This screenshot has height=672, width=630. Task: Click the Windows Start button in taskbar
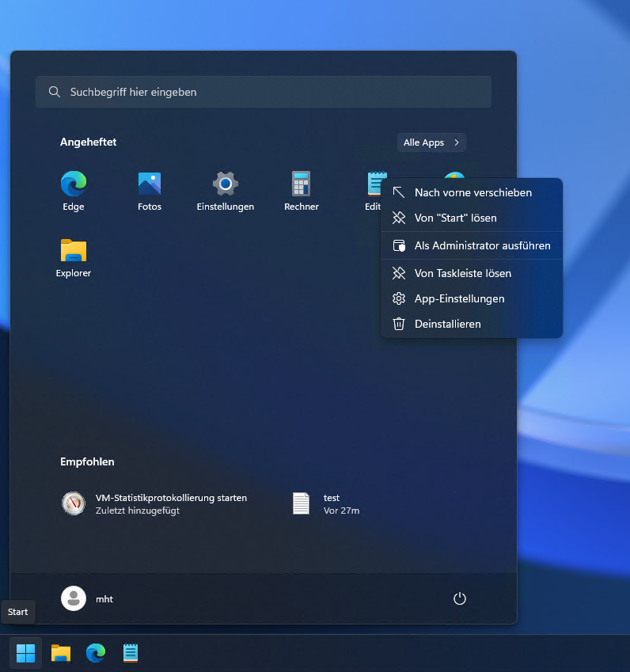[x=25, y=653]
